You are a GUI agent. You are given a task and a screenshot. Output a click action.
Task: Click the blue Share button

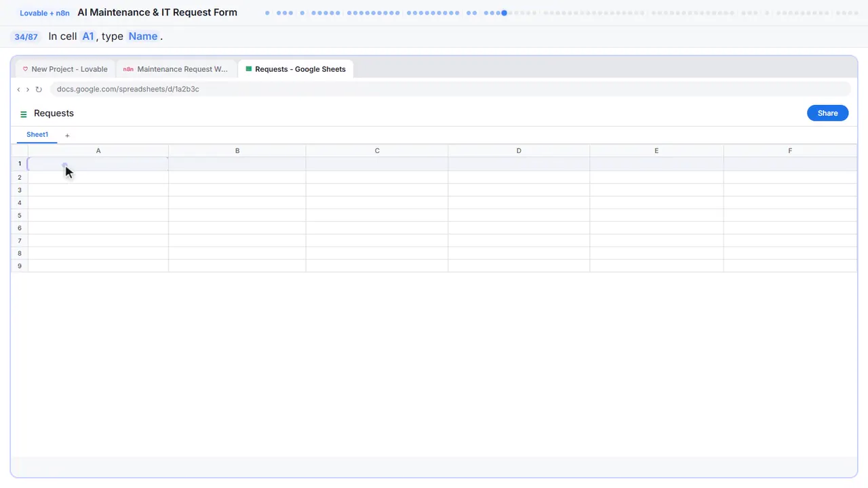coord(827,113)
